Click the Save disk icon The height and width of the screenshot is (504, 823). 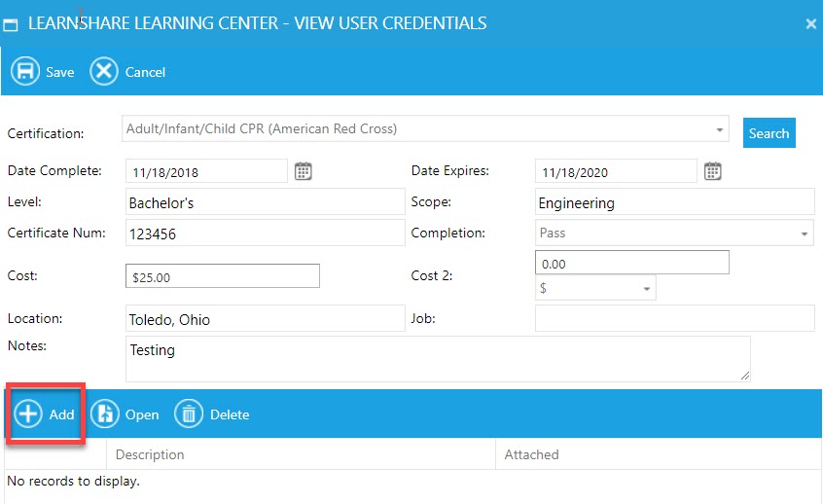point(24,72)
